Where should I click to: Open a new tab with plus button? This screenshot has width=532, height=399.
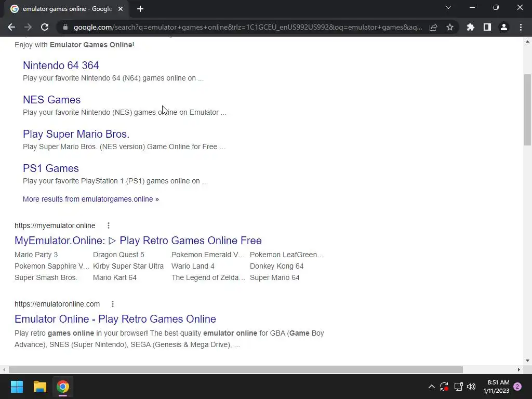click(x=140, y=9)
